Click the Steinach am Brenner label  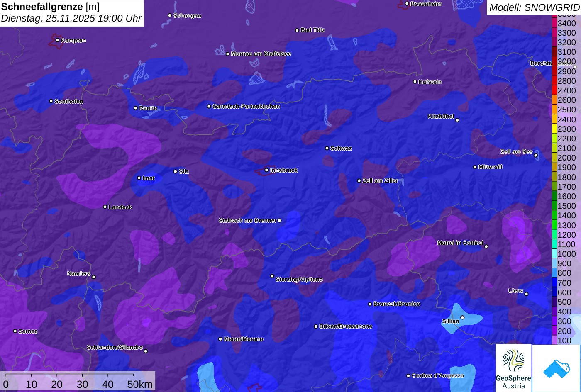click(x=247, y=221)
